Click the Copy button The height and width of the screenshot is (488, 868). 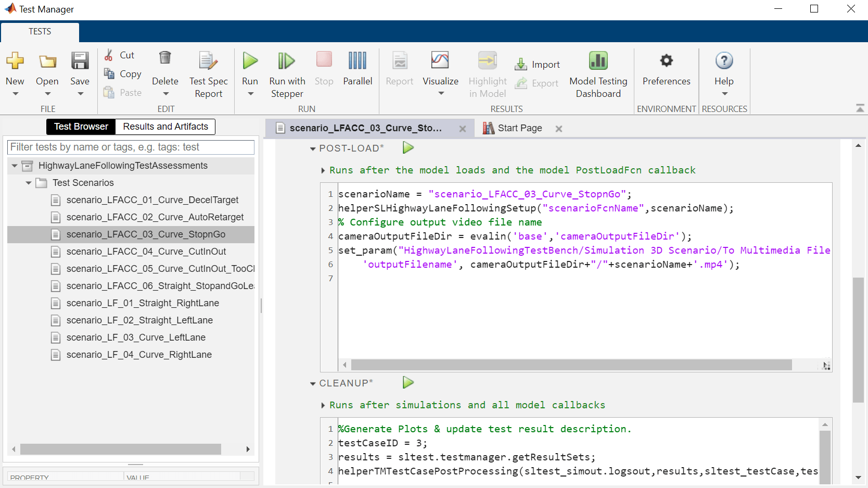tap(123, 74)
